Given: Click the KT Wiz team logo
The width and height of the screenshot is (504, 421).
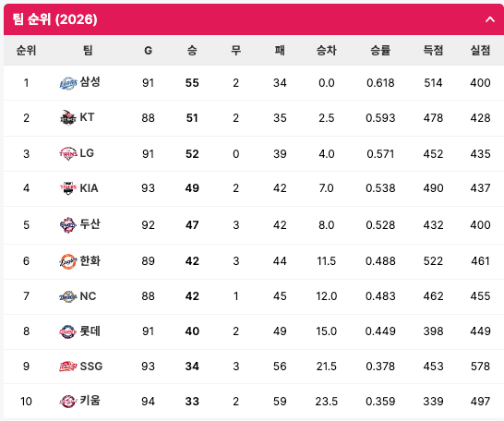Looking at the screenshot, I should (x=68, y=117).
